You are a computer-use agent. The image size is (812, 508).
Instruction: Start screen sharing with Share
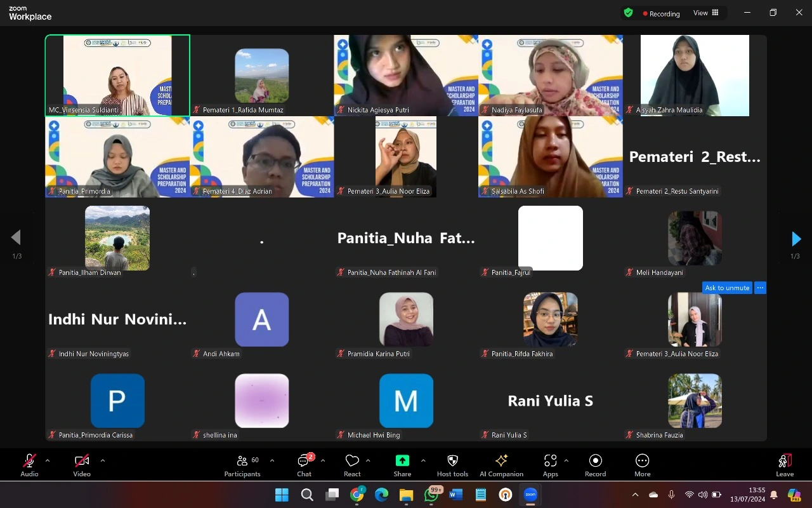click(x=402, y=464)
